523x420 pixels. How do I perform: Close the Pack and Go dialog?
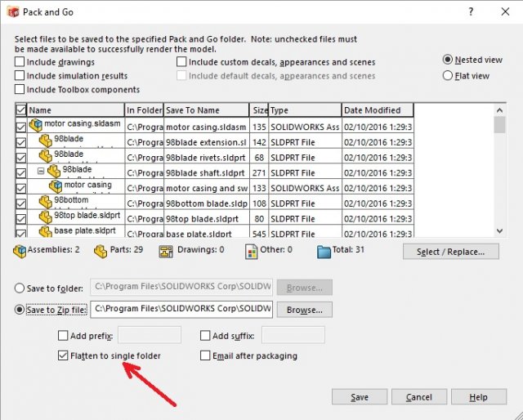tap(505, 11)
